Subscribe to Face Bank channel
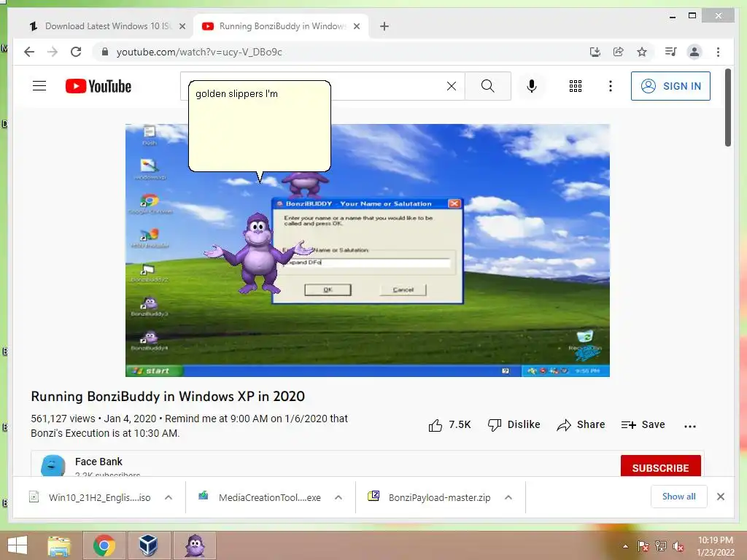 pos(660,467)
